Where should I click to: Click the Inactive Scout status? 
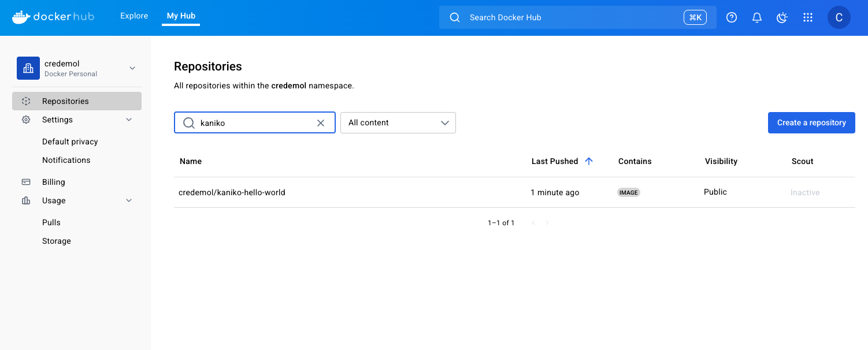805,192
